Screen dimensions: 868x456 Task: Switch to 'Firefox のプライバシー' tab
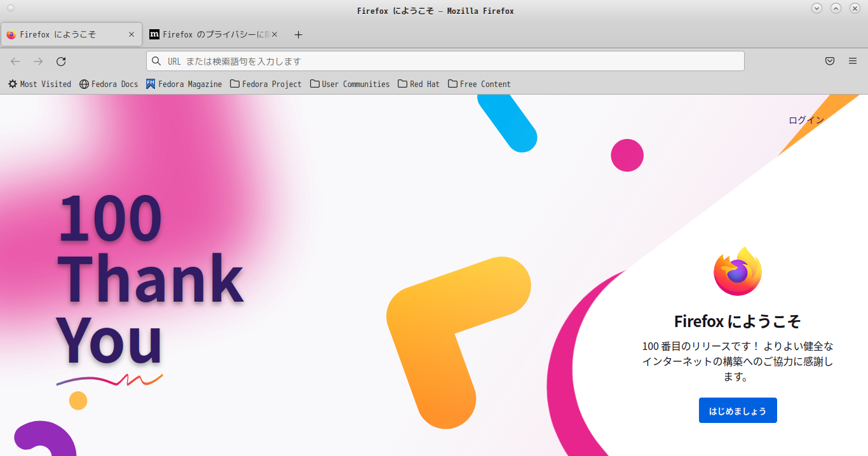(214, 34)
